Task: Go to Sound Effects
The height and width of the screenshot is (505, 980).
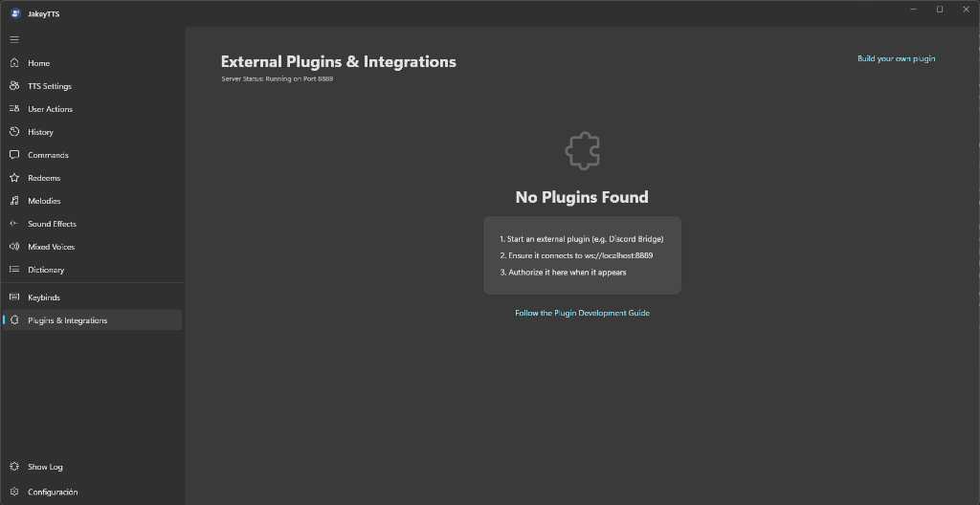Action: pyautogui.click(x=93, y=224)
